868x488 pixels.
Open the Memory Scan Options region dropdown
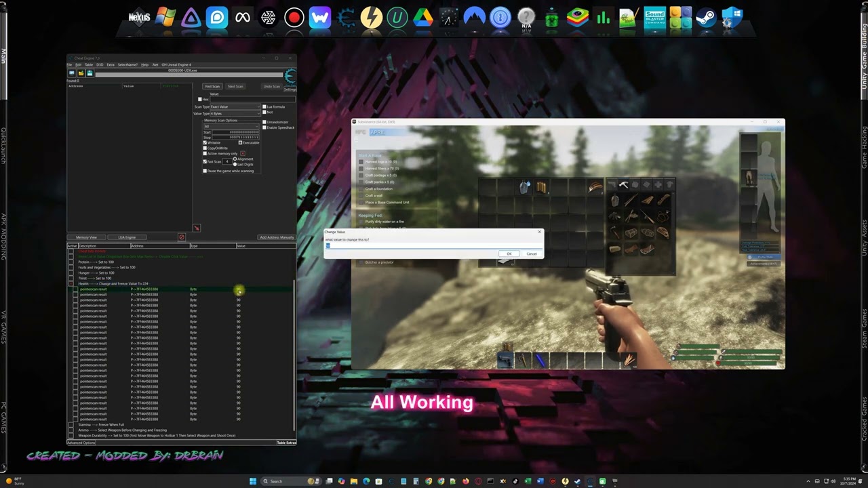pos(231,126)
